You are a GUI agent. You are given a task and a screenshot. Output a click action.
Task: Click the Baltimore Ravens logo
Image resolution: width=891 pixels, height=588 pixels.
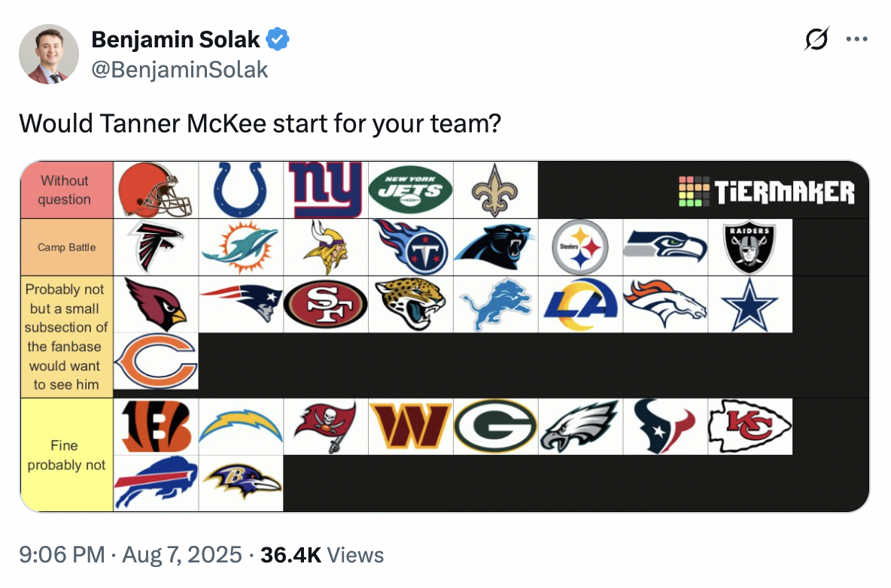point(240,483)
